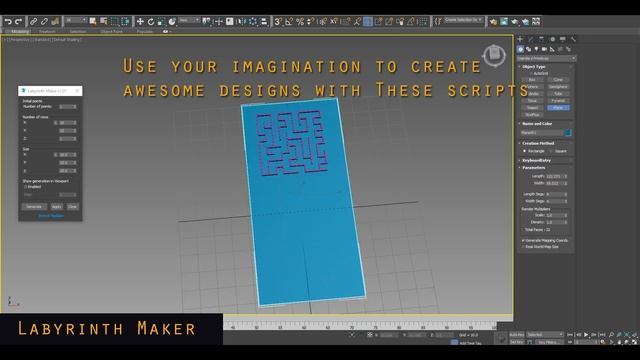Screen dimensions: 640x360
Task: Toggle the Angle Snap icon
Action: click(289, 21)
